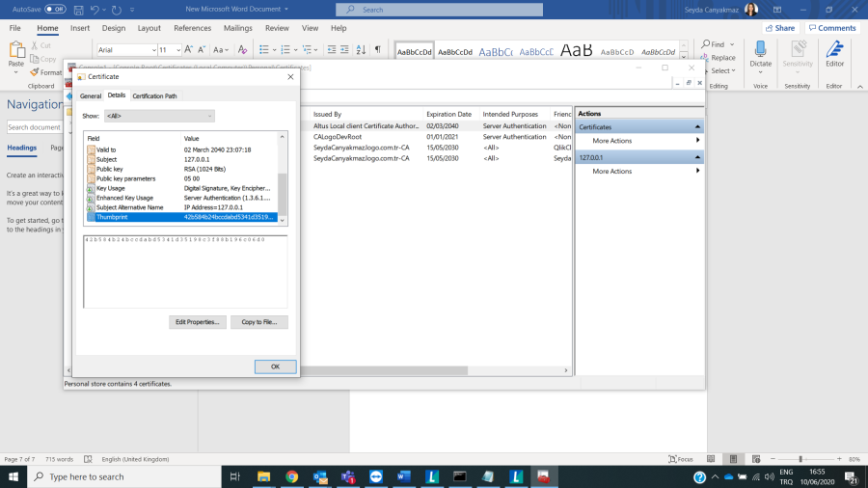The width and height of the screenshot is (868, 488).
Task: Toggle the AutoSave switch off/on
Action: pos(55,10)
